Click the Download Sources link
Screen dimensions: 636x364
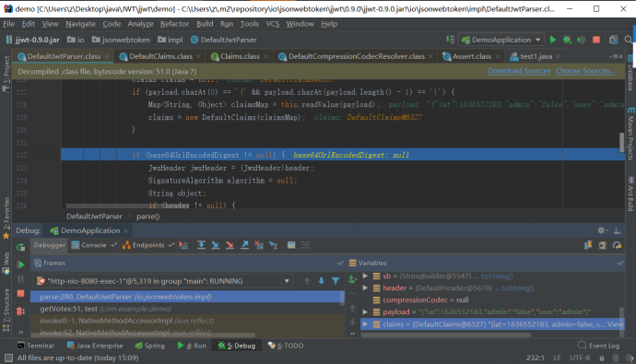(x=519, y=71)
